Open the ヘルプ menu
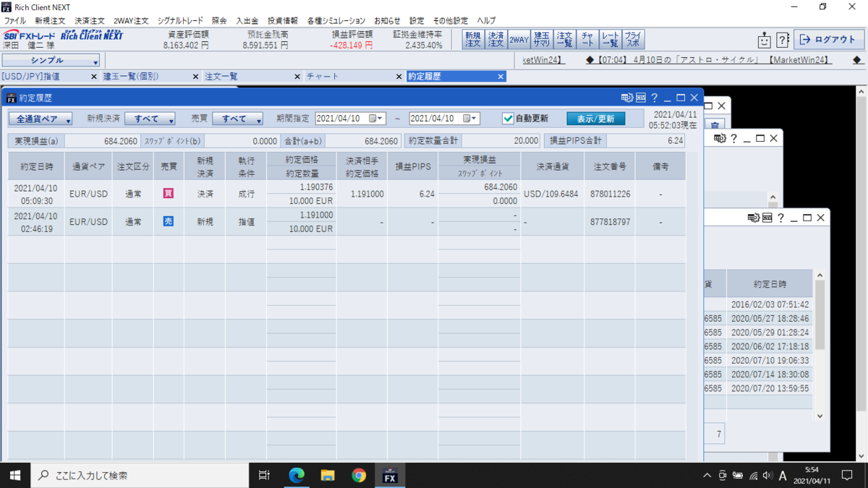 pos(486,21)
